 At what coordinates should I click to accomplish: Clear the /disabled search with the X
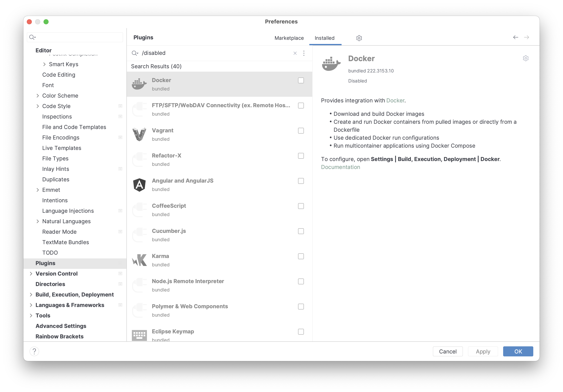[x=295, y=53]
